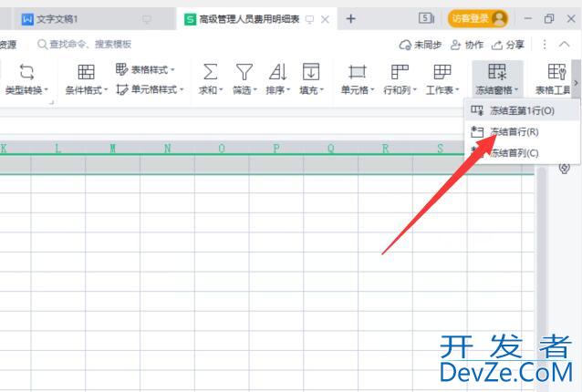This screenshot has width=582, height=392.
Task: Select column header R
Action: click(386, 149)
